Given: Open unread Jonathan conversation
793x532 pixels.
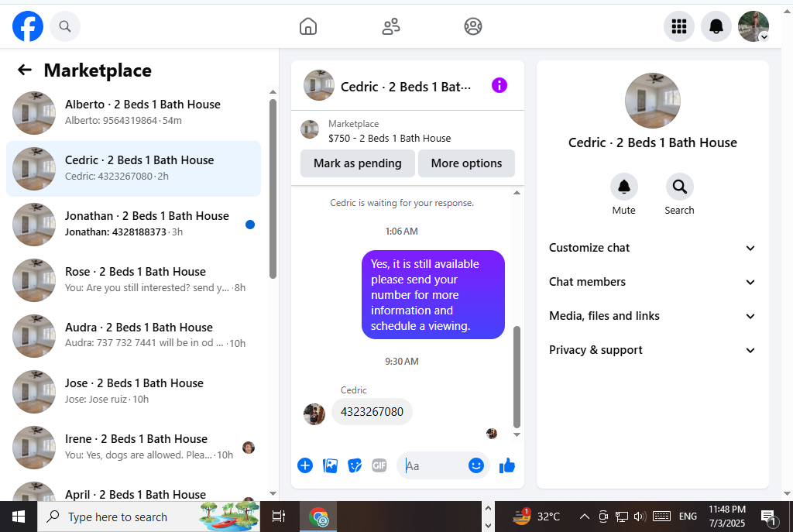Looking at the screenshot, I should pos(133,225).
